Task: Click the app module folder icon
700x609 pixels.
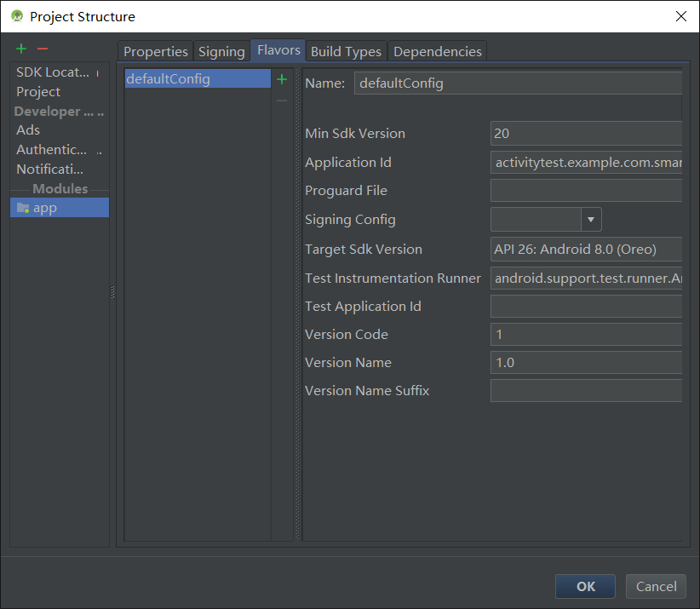Action: pyautogui.click(x=22, y=207)
